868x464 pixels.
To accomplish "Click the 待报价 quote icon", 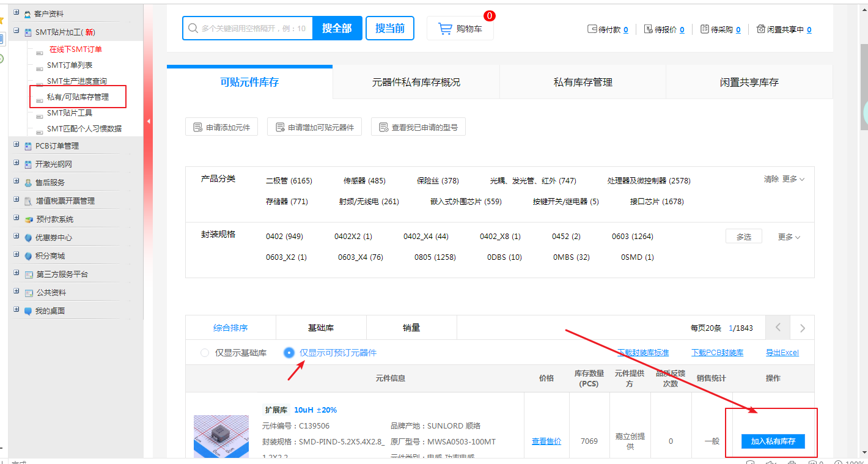I will click(649, 29).
